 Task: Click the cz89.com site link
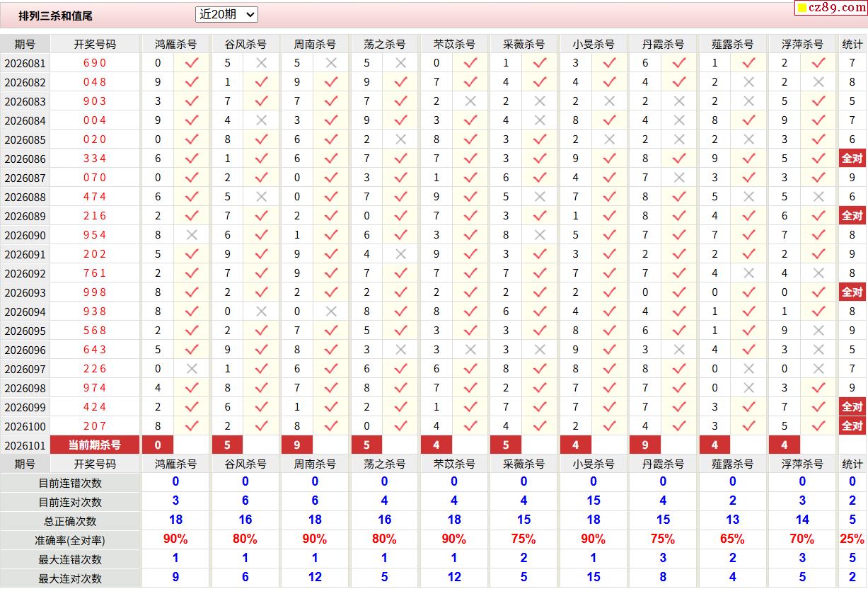832,8
